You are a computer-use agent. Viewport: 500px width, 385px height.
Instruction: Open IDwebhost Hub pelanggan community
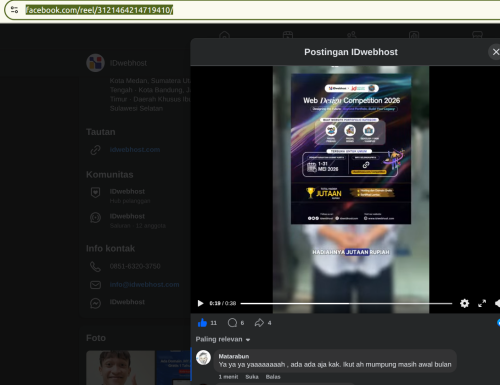(130, 196)
